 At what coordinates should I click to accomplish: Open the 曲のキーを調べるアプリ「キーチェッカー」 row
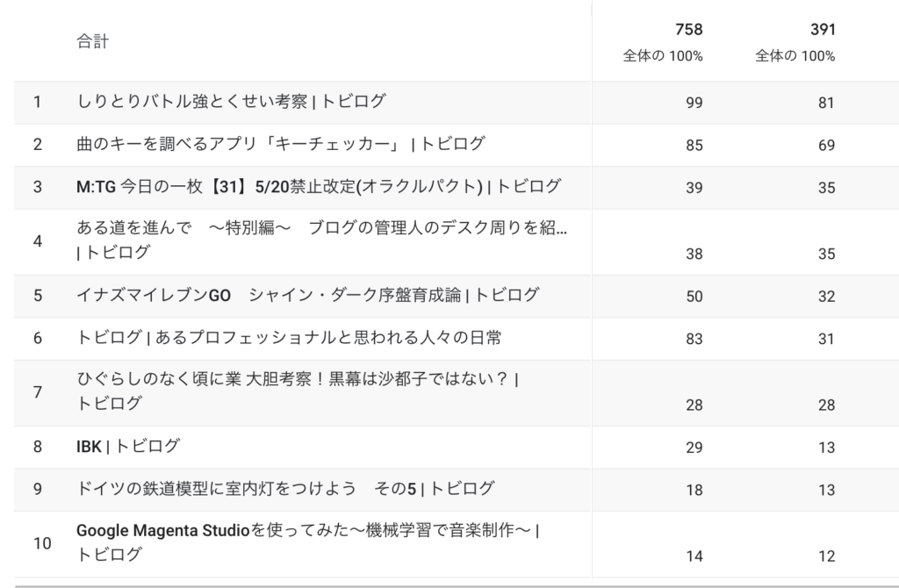pos(280,144)
